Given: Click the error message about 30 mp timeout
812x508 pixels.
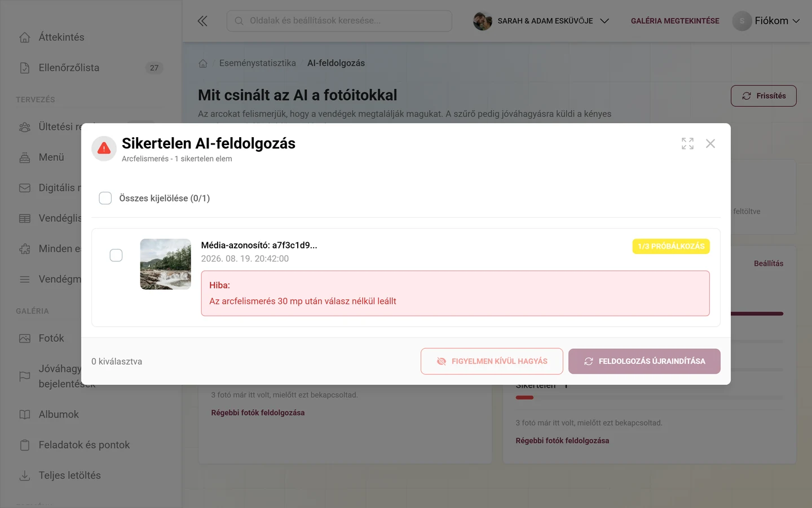Looking at the screenshot, I should [x=303, y=301].
